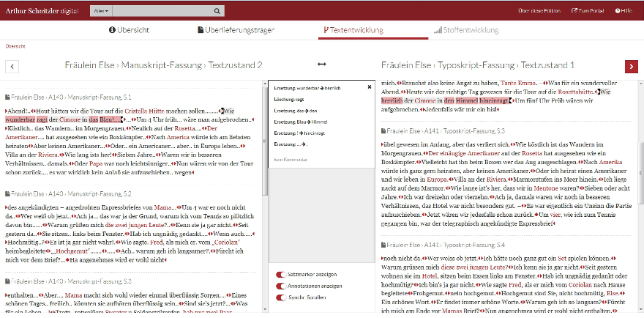Screen dimensions: 644x318
Task: Click heading 'Typoskript-Fassung › Textzustand 1'
Action: pos(506,65)
